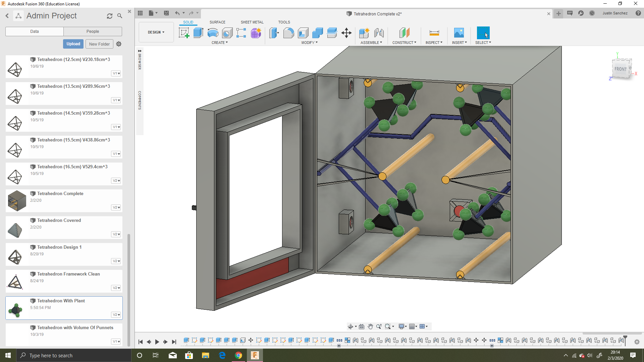Screen dimensions: 644x362
Task: Switch to the SHEET METAL tab
Action: point(252,22)
